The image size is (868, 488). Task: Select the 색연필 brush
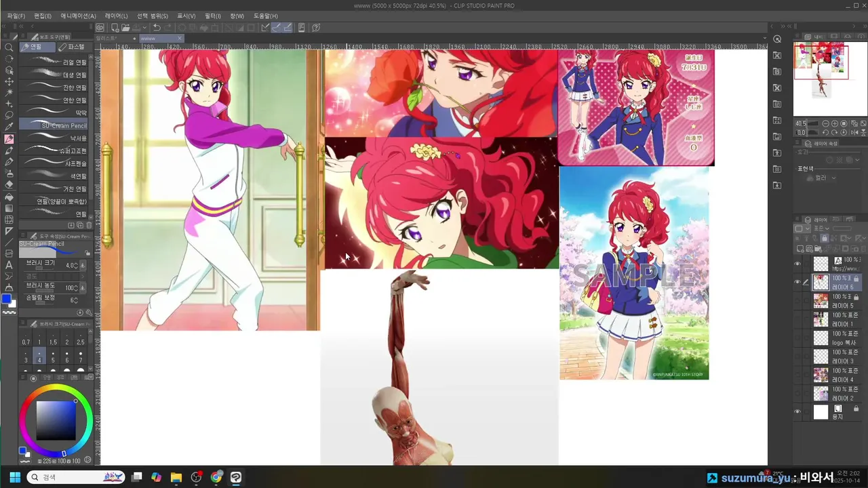pyautogui.click(x=55, y=176)
